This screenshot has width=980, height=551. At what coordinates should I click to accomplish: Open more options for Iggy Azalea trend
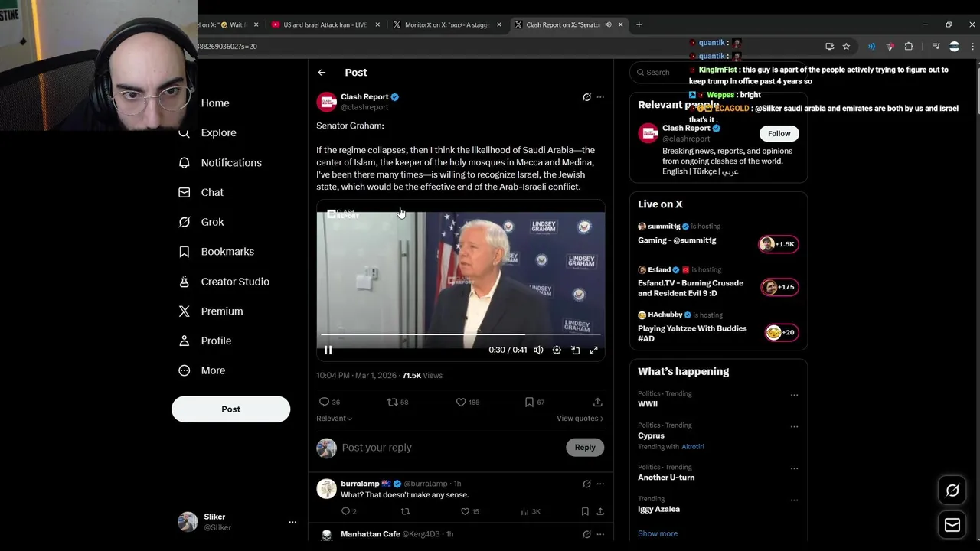point(794,500)
